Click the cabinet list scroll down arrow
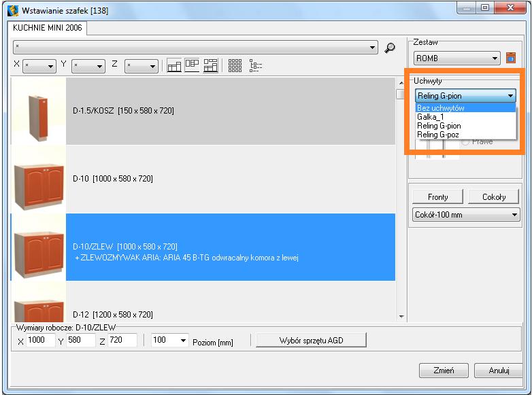 401,316
